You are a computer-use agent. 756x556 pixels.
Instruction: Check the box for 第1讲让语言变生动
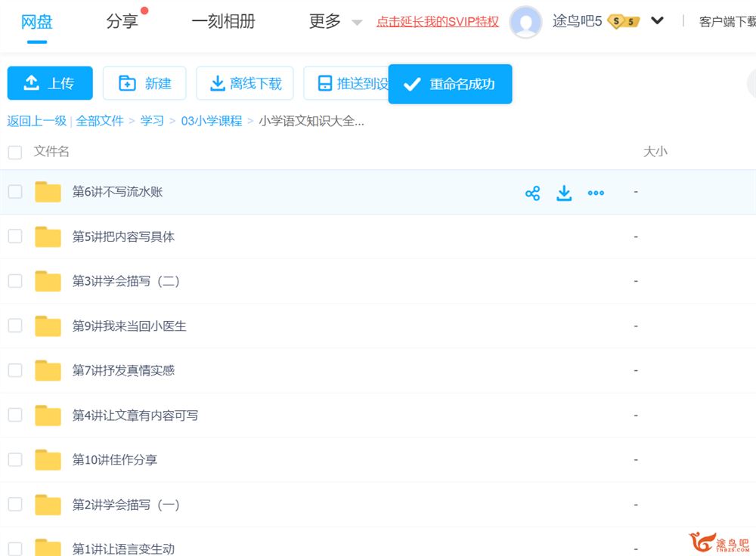point(15,548)
